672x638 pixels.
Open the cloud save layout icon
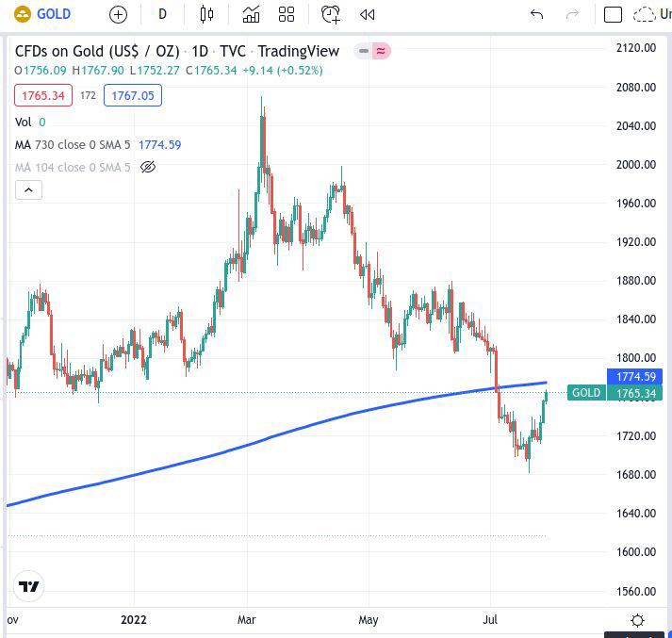point(645,14)
